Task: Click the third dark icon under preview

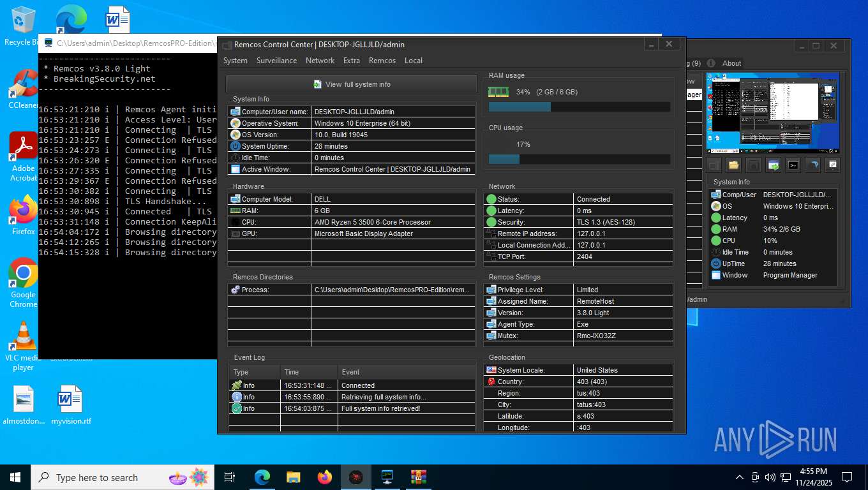Action: [753, 165]
